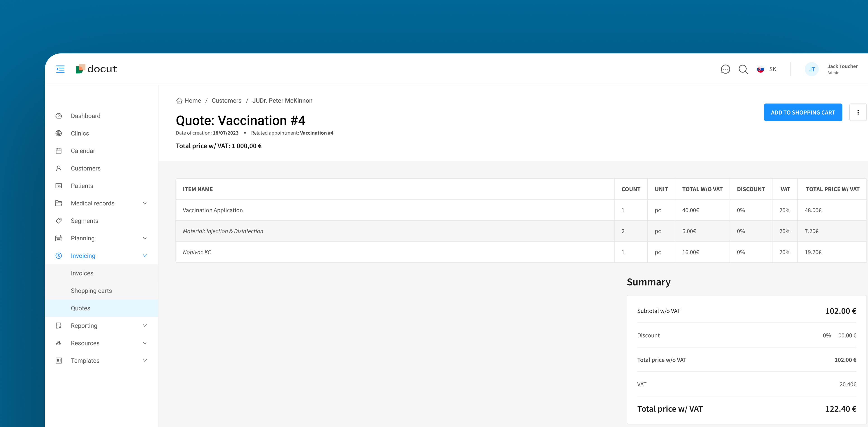The width and height of the screenshot is (868, 427).
Task: Open related appointment Vaccination #4 link
Action: point(316,133)
